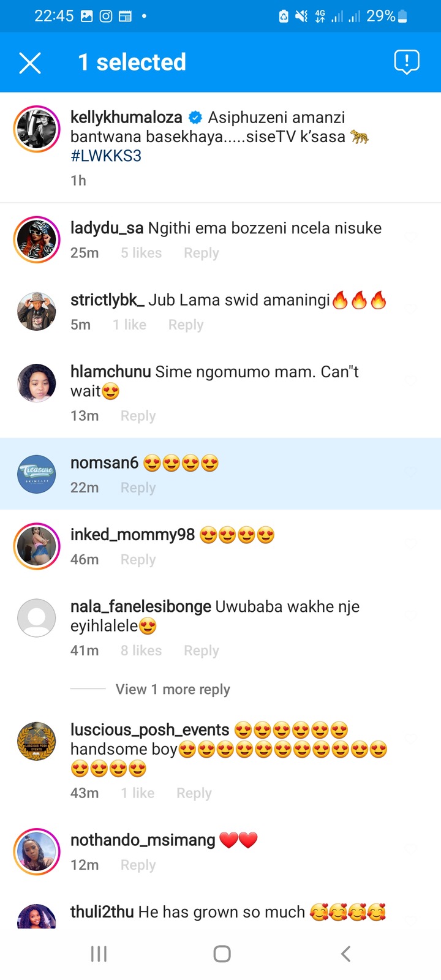Open inked_mommy98's profile avatar
The height and width of the screenshot is (980, 441).
coord(37,546)
